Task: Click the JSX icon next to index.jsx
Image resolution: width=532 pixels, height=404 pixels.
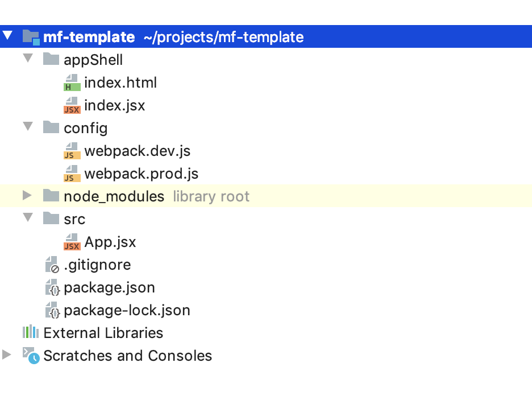Action: 71,105
